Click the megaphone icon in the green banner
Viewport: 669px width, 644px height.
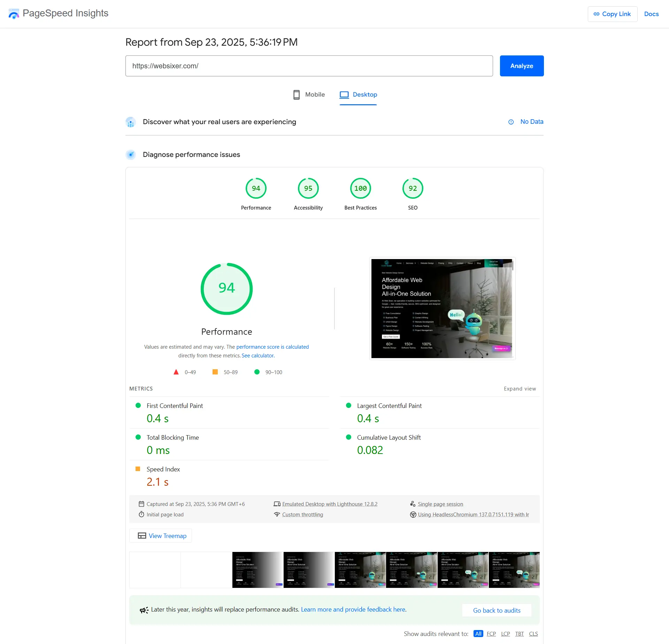point(144,609)
